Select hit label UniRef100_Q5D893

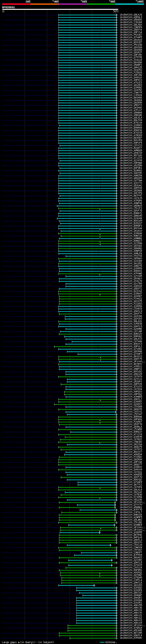pyautogui.click(x=131, y=20)
